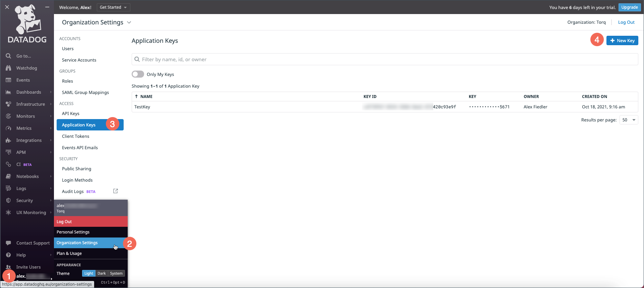The height and width of the screenshot is (288, 644).
Task: Click the search icon in filter box
Action: click(137, 59)
